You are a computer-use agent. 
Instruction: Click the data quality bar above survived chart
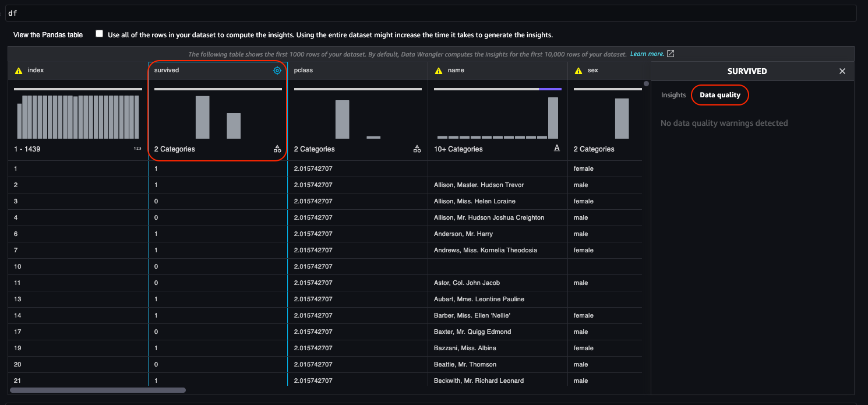tap(218, 89)
